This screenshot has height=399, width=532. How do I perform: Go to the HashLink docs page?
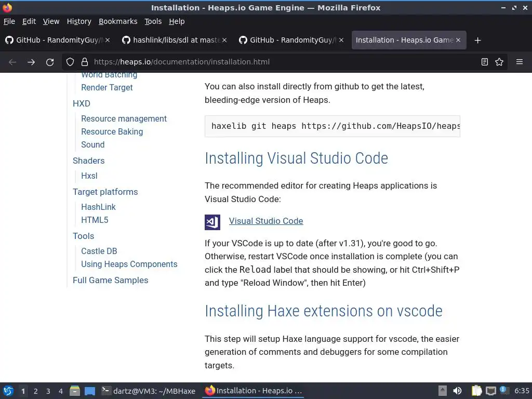click(x=98, y=207)
